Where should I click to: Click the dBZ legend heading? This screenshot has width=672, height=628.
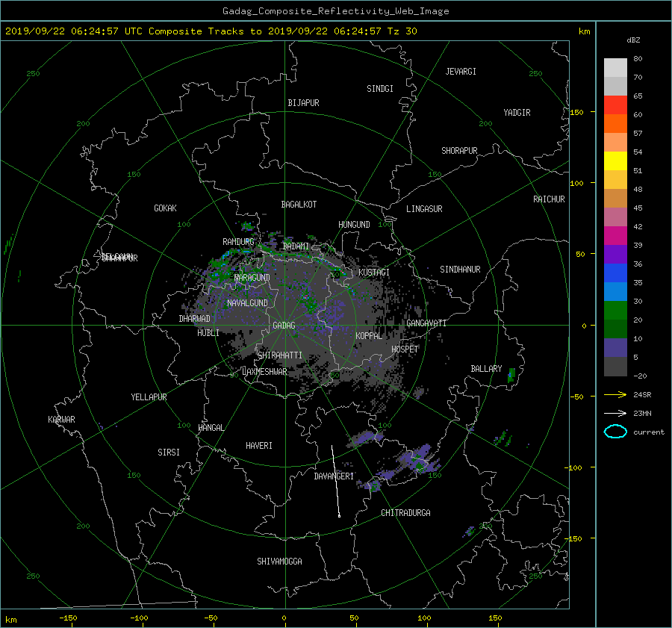point(633,40)
